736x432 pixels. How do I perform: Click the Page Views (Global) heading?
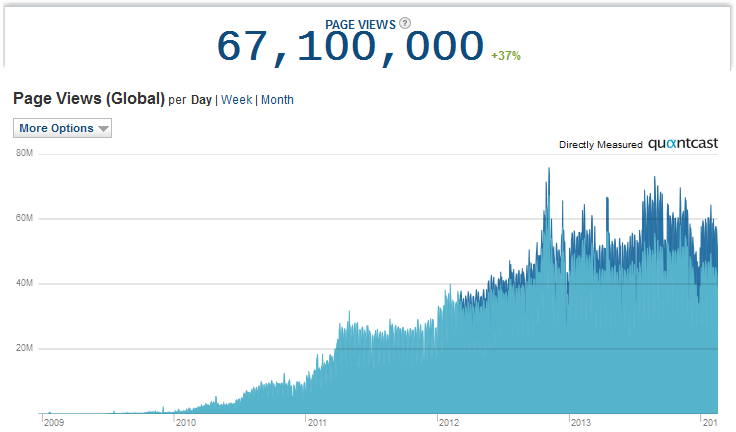[89, 99]
